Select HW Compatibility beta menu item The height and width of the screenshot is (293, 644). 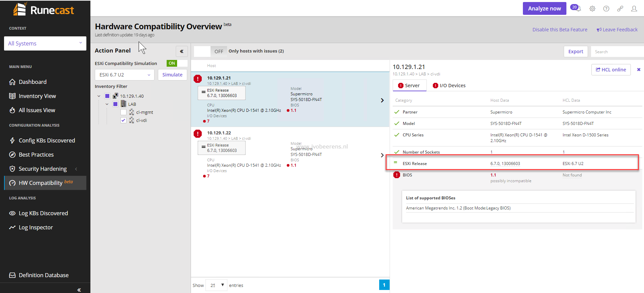coord(45,183)
